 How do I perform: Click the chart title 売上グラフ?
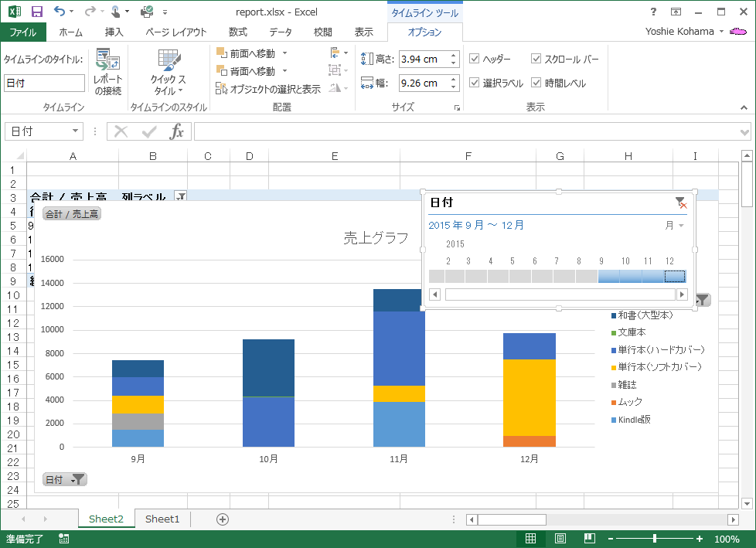(376, 237)
